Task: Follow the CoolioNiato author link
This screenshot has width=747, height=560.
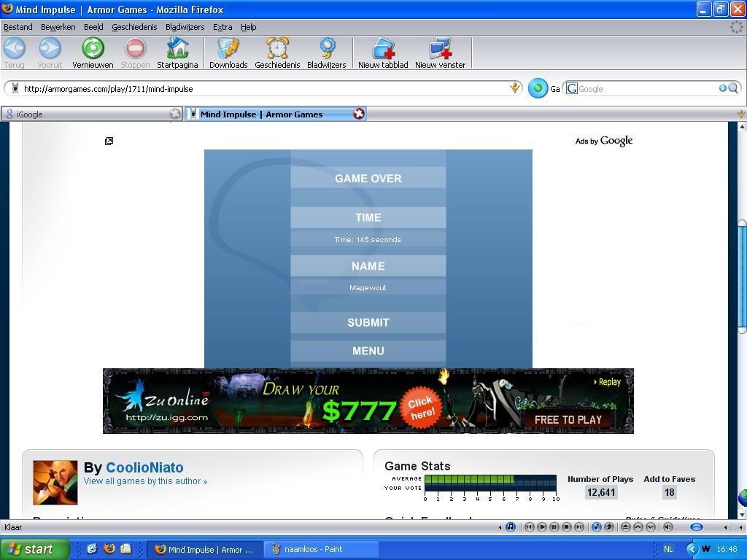Action: pos(144,467)
